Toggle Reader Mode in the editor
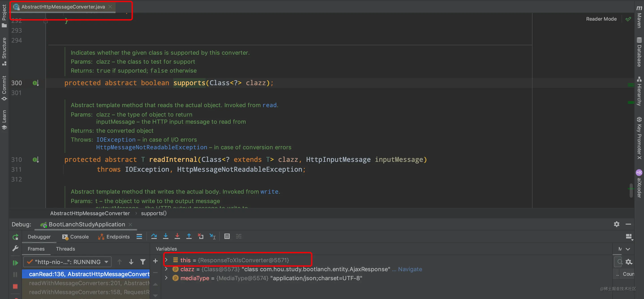Screen dimensions: 644x299 [601, 19]
